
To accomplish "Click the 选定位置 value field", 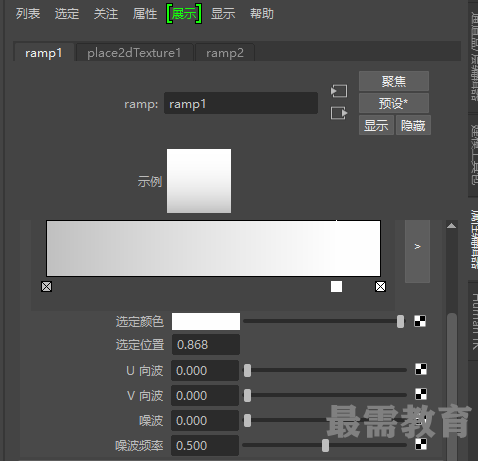I will [x=206, y=345].
